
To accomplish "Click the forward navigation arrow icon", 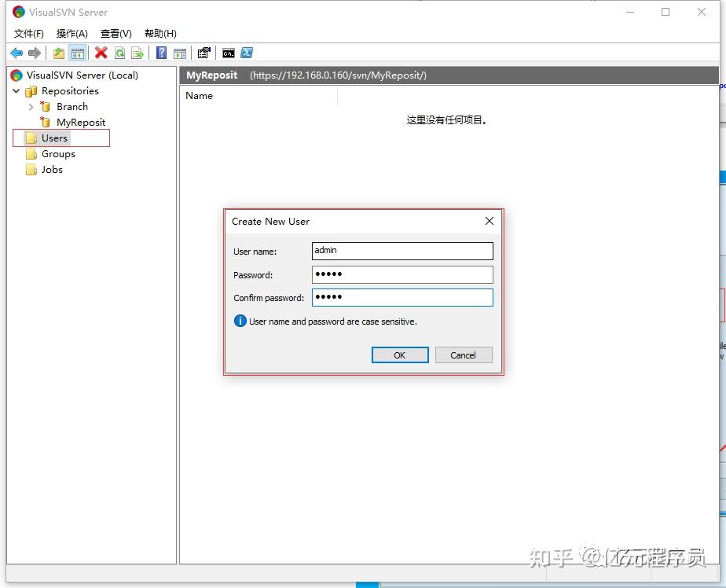I will [x=34, y=53].
